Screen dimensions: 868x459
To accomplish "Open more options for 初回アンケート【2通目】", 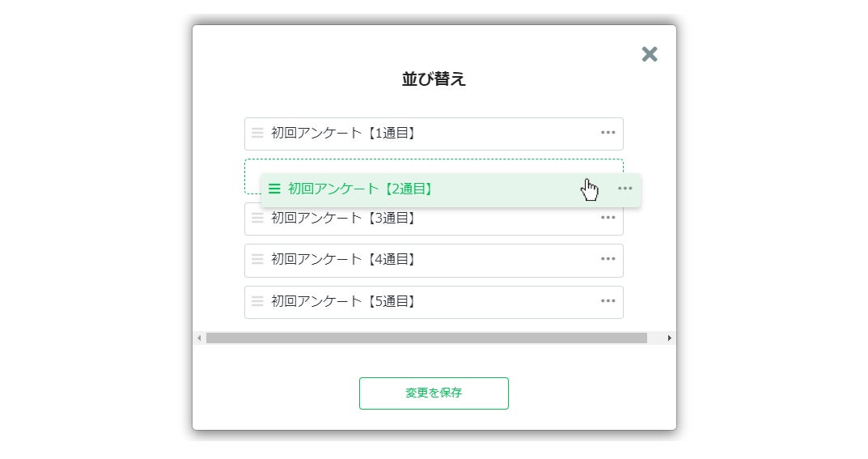I will click(625, 189).
